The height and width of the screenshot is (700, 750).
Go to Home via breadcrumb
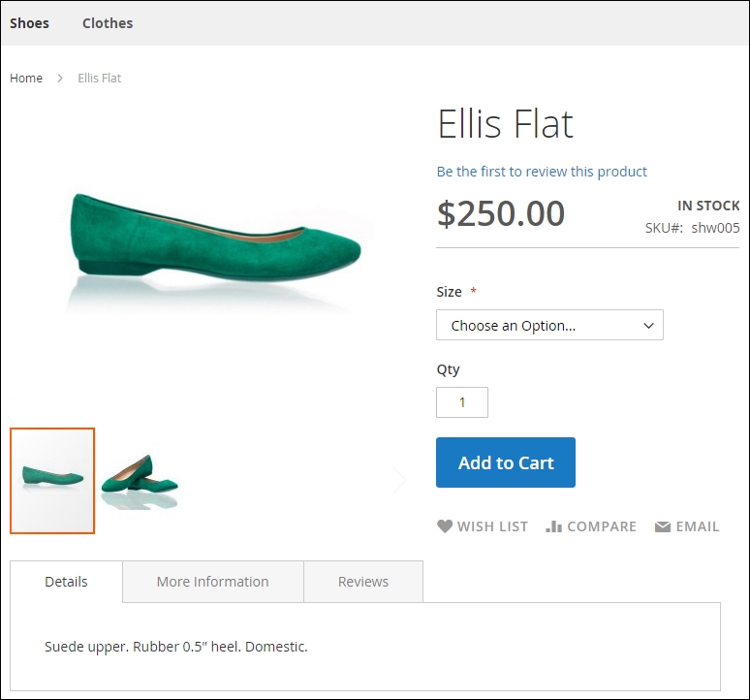[26, 79]
